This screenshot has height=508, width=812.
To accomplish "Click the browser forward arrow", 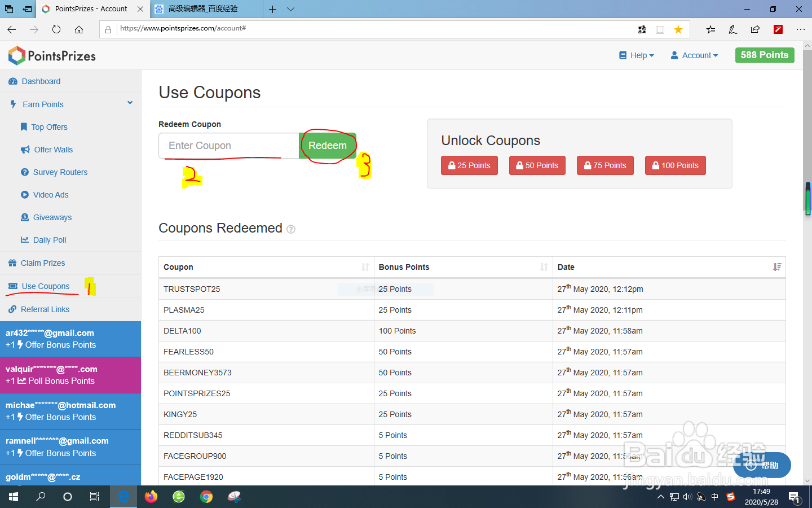I will [x=34, y=29].
